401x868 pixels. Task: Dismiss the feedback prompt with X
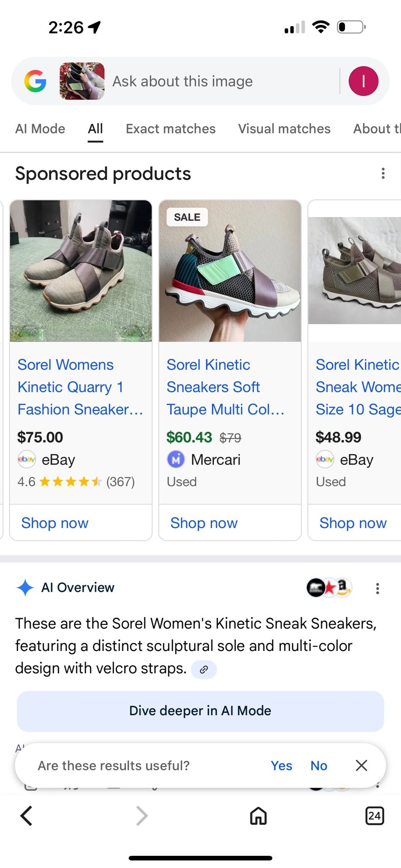click(x=361, y=765)
